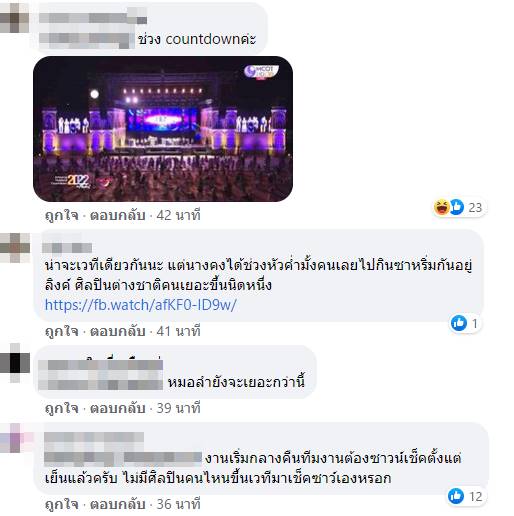The image size is (514, 516).
Task: Like the comment posted 41 minutes ago
Action: point(62,331)
